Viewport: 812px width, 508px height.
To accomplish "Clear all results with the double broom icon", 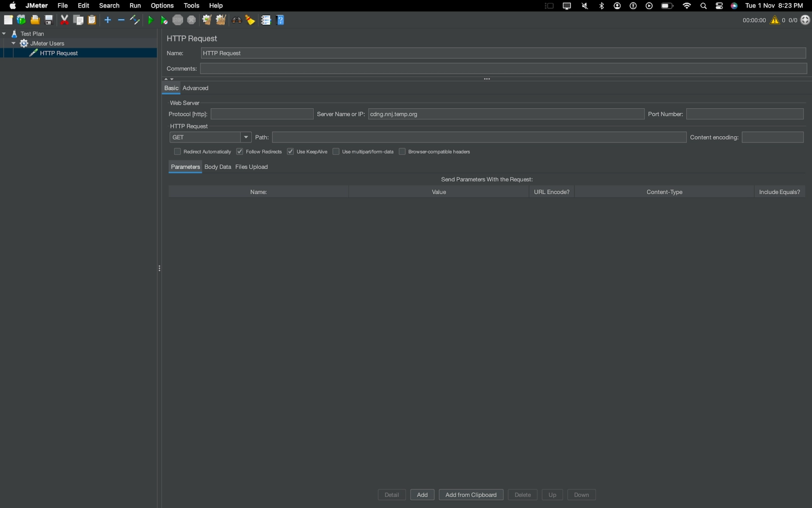I will pos(221,20).
